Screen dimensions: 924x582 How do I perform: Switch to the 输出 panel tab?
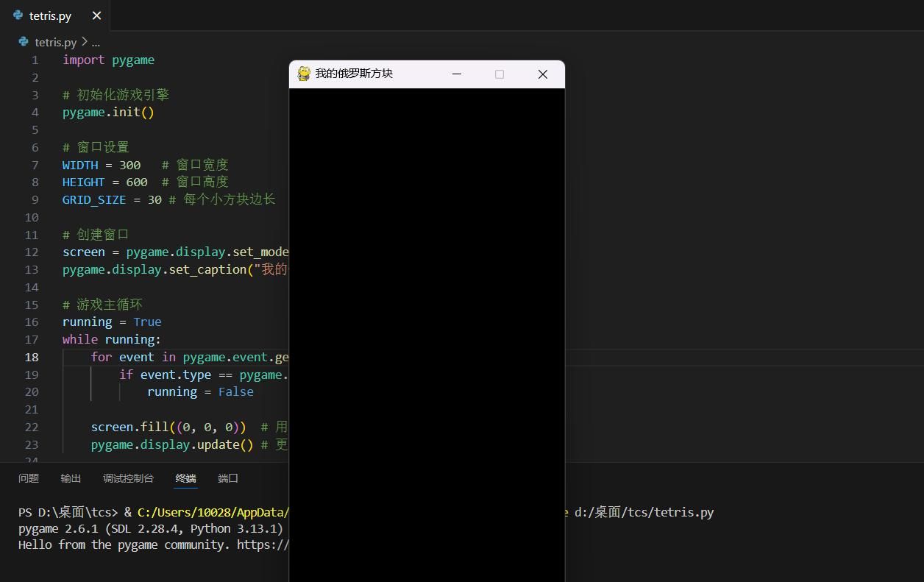click(x=70, y=478)
